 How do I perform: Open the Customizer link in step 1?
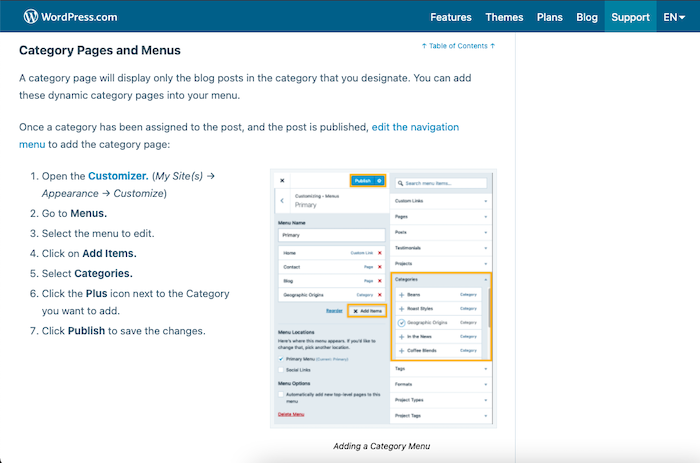[x=118, y=176]
